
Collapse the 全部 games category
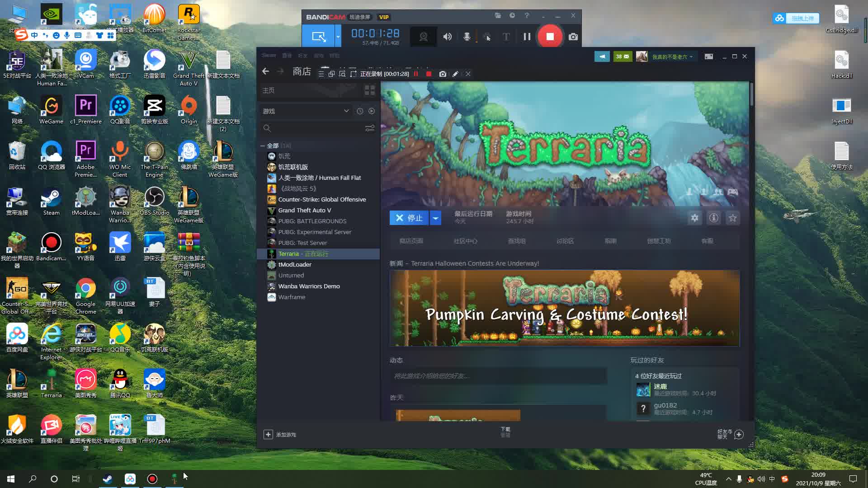pyautogui.click(x=263, y=146)
